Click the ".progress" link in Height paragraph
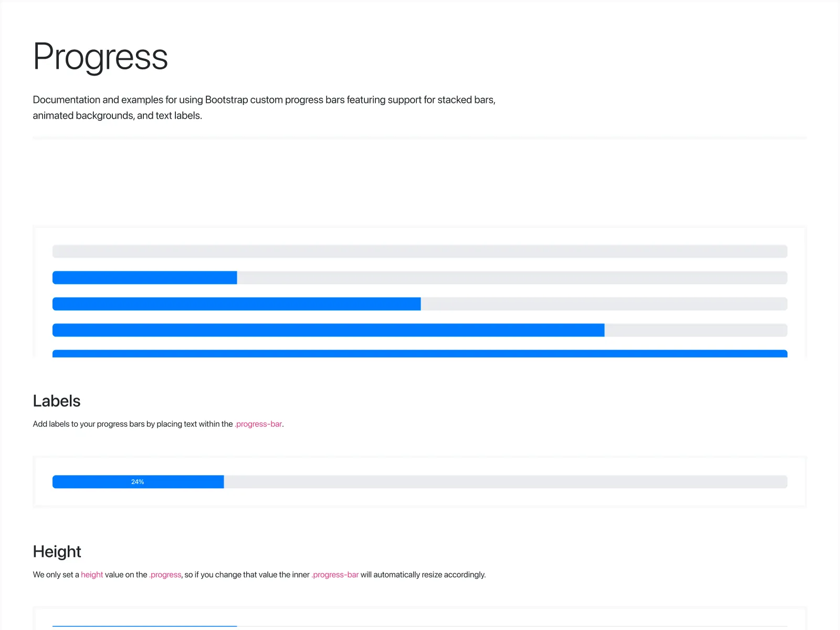This screenshot has width=840, height=630. [x=165, y=574]
